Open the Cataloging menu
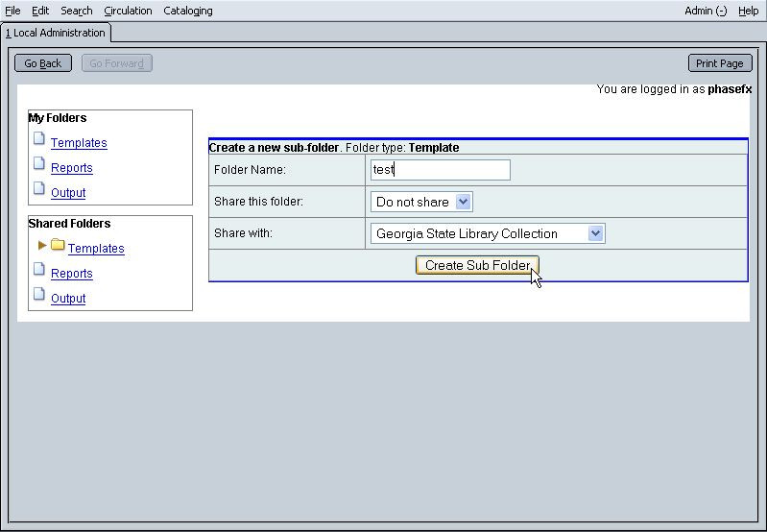767x532 pixels. [x=188, y=11]
